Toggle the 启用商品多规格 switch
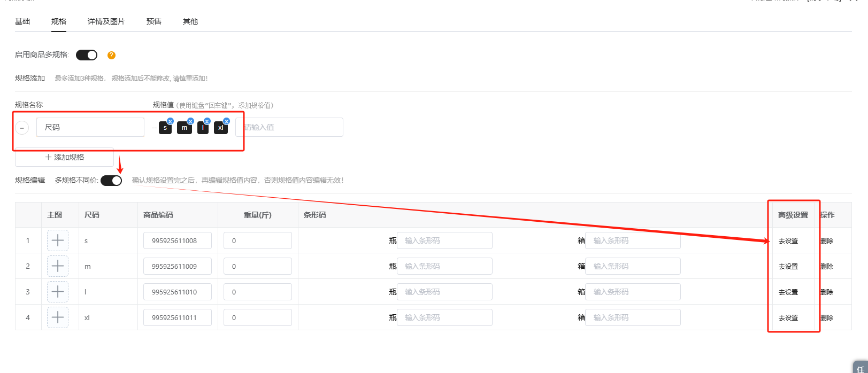 87,55
